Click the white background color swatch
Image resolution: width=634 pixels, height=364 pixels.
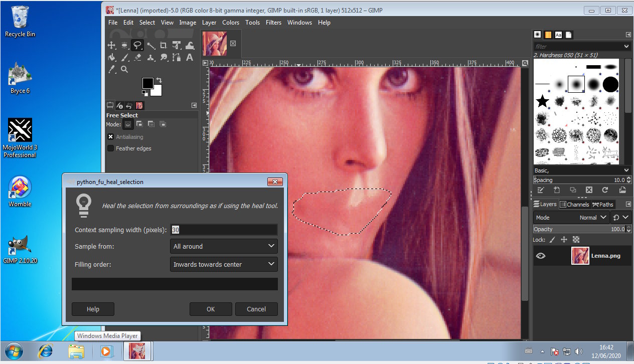pyautogui.click(x=157, y=91)
